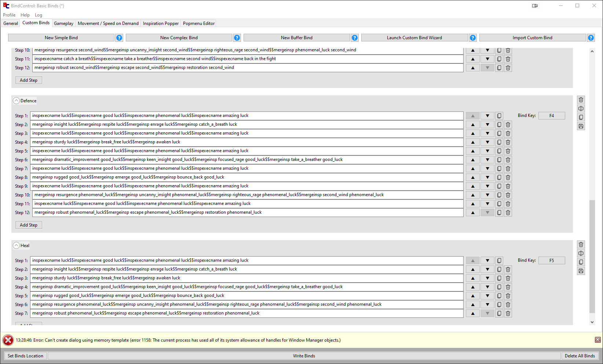Dismiss the error message bar

click(597, 340)
